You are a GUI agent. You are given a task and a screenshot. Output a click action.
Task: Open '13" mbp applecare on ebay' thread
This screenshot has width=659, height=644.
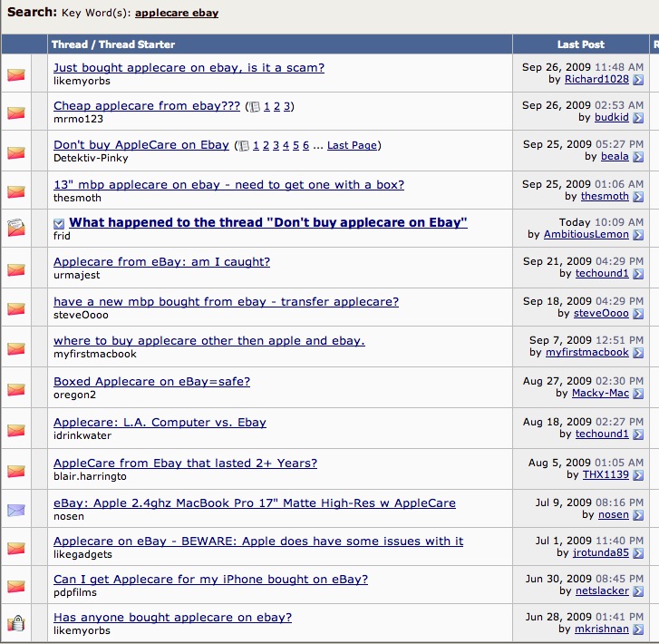[x=228, y=185]
